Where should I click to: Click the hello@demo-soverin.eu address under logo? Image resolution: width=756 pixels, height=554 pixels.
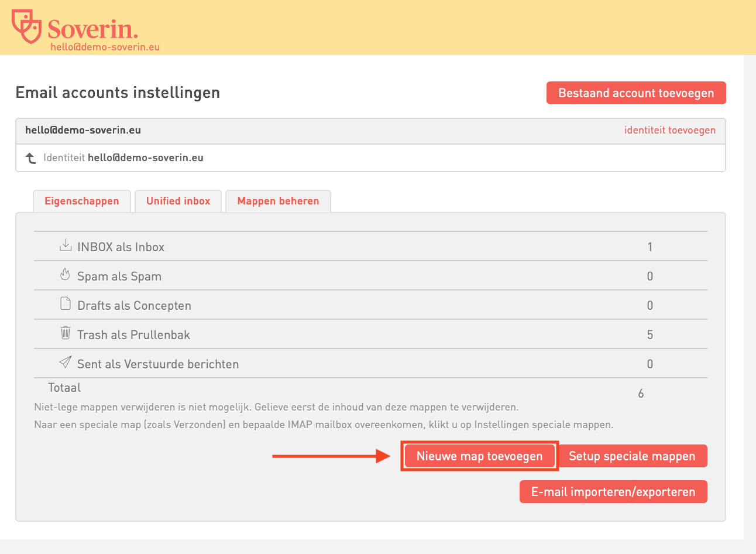point(105,47)
